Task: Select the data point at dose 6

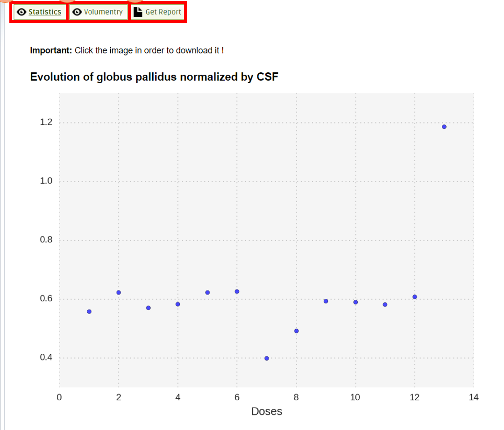Action: (237, 291)
